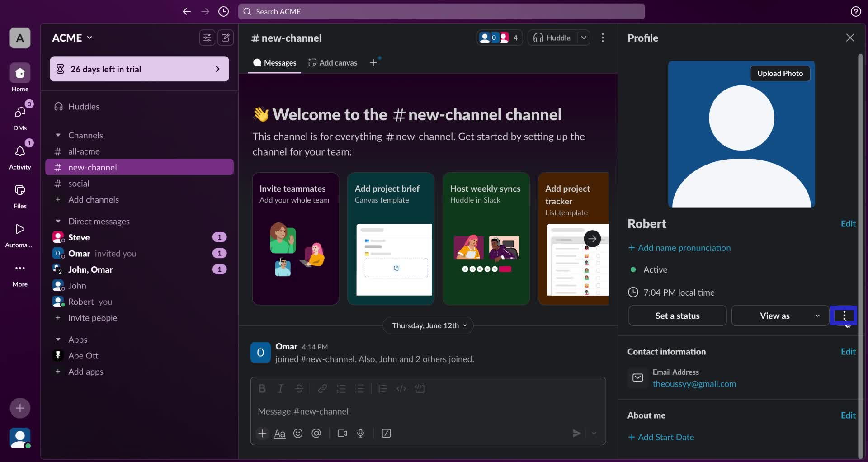The height and width of the screenshot is (462, 868).
Task: Open the ACME workspace switcher dropdown
Action: click(x=71, y=38)
